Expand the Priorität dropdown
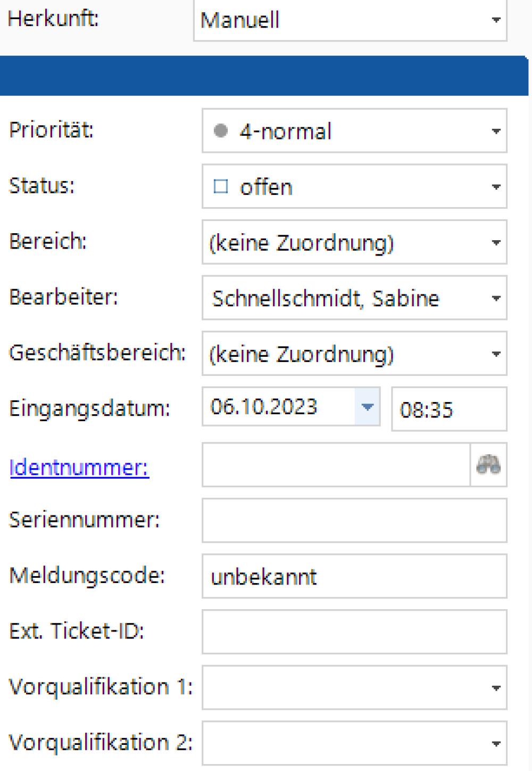Viewport: 532px width, 771px height. [496, 131]
